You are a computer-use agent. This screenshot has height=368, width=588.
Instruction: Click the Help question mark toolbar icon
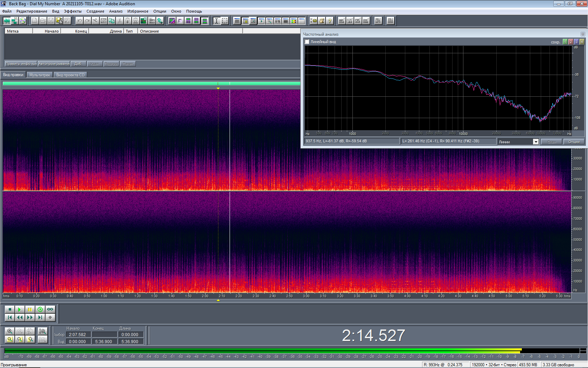pyautogui.click(x=330, y=21)
